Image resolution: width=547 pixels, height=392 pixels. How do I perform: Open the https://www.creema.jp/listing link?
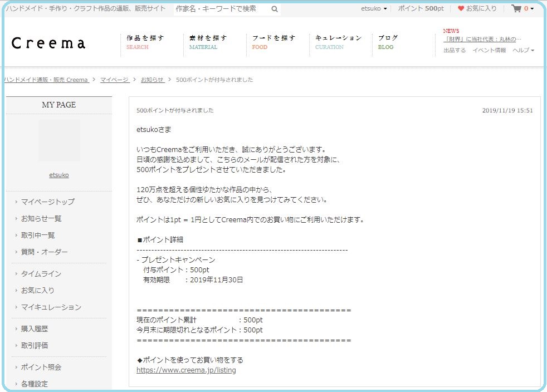(186, 370)
